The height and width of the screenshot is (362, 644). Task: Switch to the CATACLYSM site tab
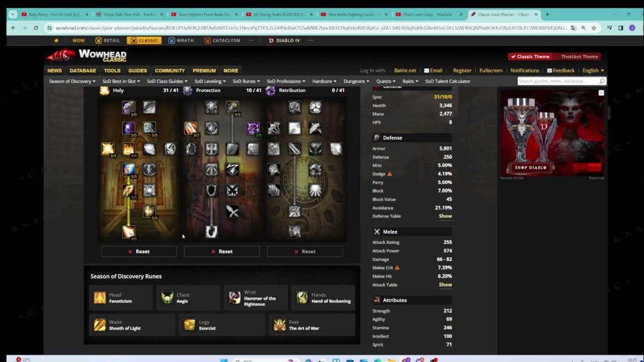222,40
